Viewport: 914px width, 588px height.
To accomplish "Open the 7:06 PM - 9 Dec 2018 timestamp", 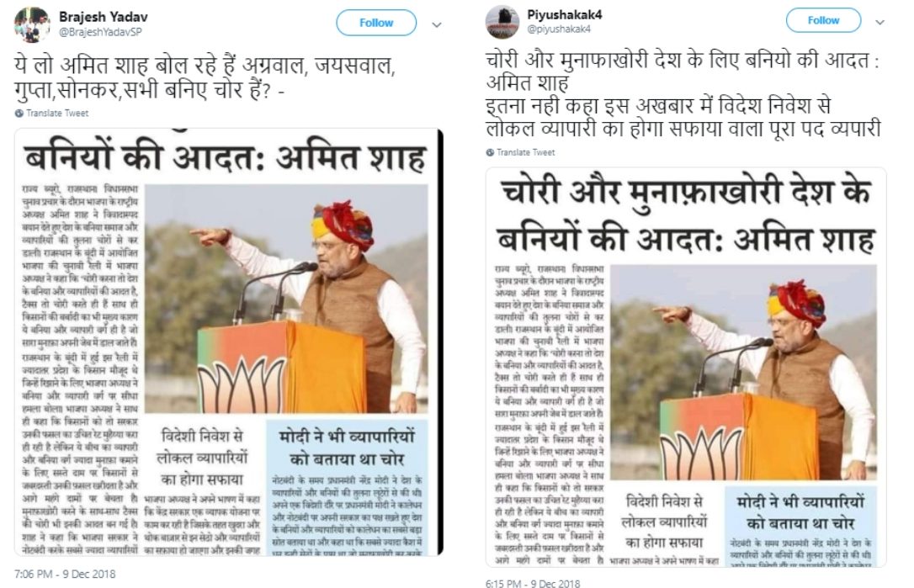I will [65, 574].
